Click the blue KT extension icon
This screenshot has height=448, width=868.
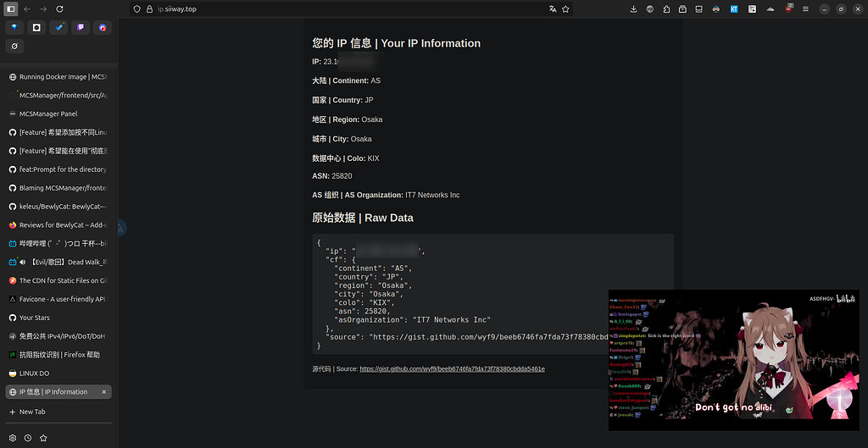pyautogui.click(x=734, y=8)
